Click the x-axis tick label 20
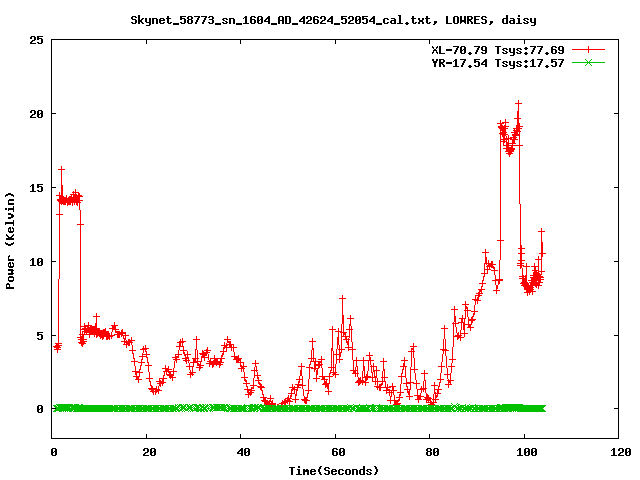 pos(149,452)
